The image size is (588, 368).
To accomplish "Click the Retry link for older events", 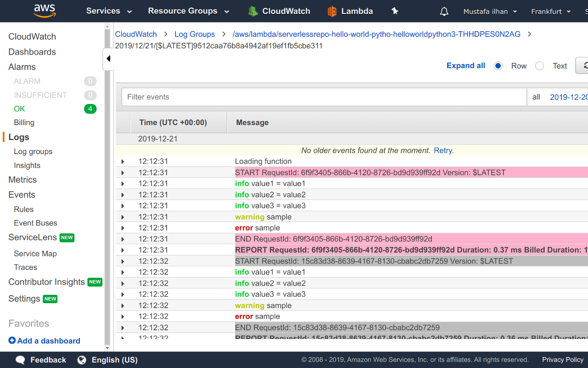I will 442,150.
